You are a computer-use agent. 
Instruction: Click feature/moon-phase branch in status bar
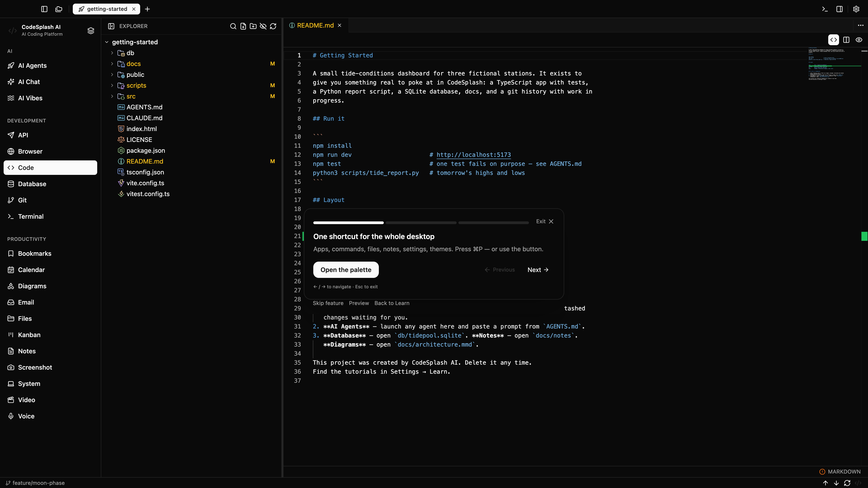[x=35, y=483]
